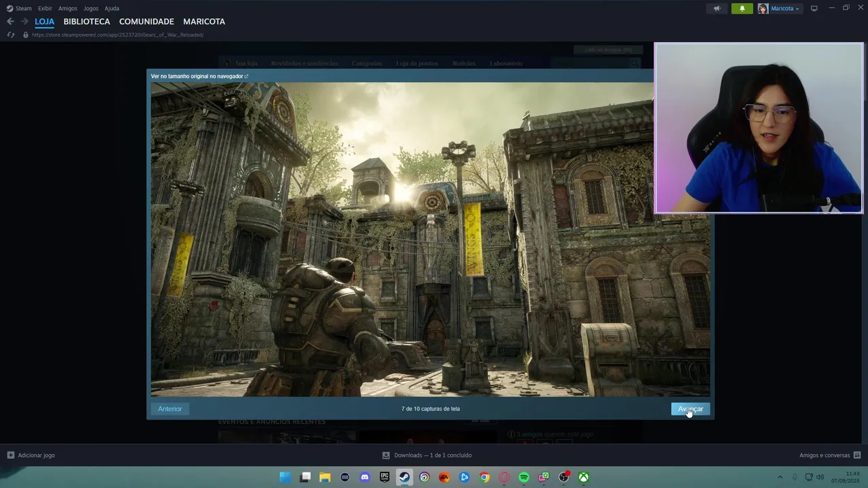
Task: Open the Windows Start menu
Action: [x=285, y=477]
